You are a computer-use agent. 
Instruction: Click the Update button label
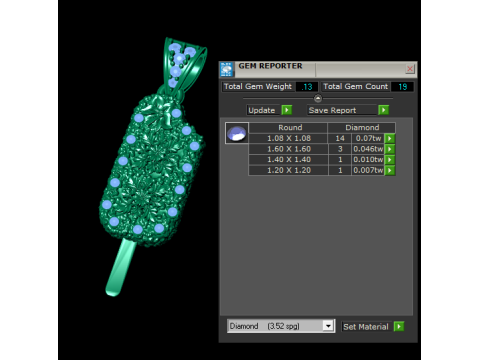click(x=262, y=110)
